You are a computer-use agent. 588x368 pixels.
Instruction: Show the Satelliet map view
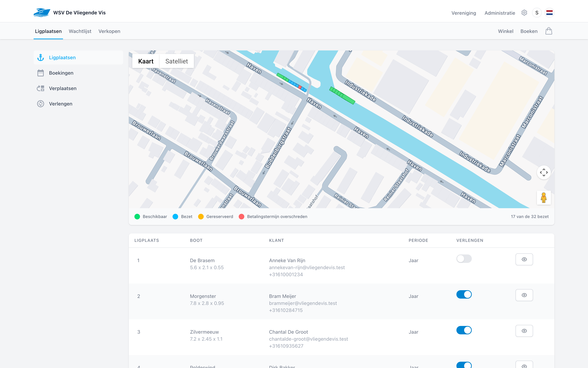pos(177,61)
